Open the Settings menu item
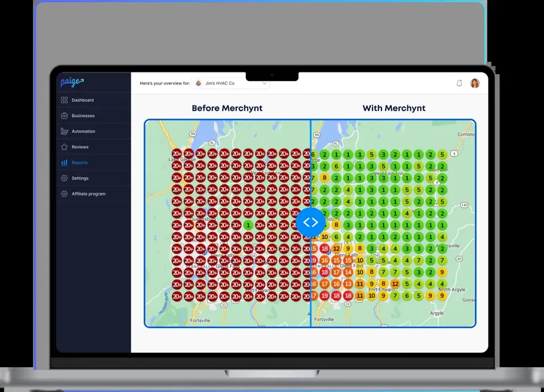Image resolution: width=544 pixels, height=392 pixels. (x=93, y=178)
